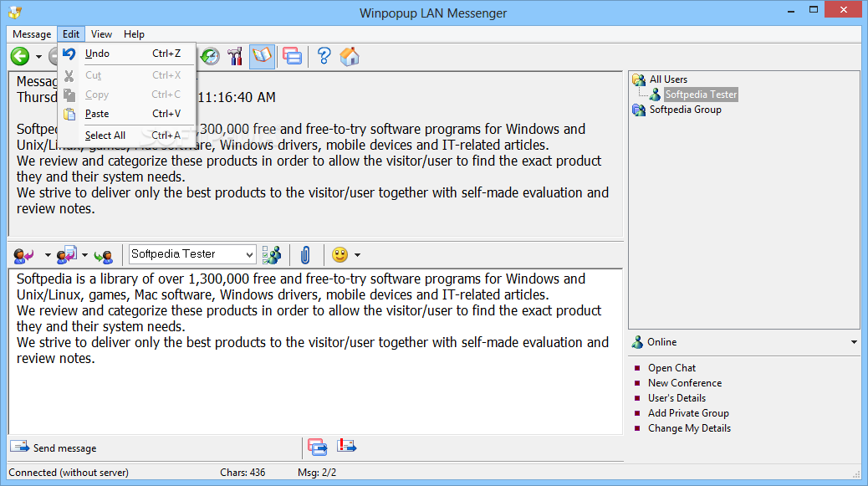Open the reply icon dropdown arrow
The width and height of the screenshot is (868, 486).
[48, 255]
